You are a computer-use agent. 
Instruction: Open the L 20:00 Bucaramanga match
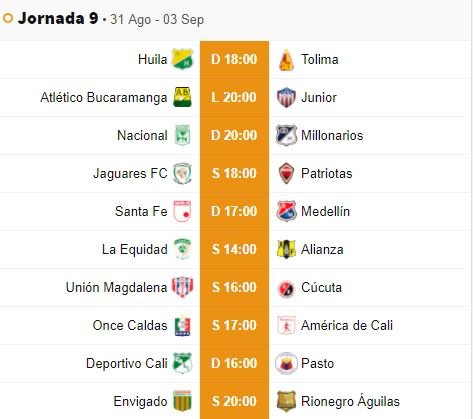click(234, 97)
